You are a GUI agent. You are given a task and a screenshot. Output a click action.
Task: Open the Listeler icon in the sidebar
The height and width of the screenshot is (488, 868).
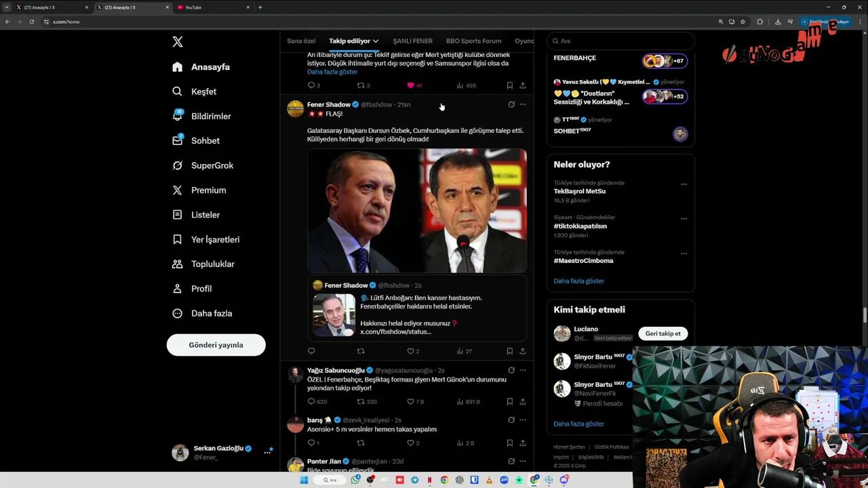[x=177, y=215]
